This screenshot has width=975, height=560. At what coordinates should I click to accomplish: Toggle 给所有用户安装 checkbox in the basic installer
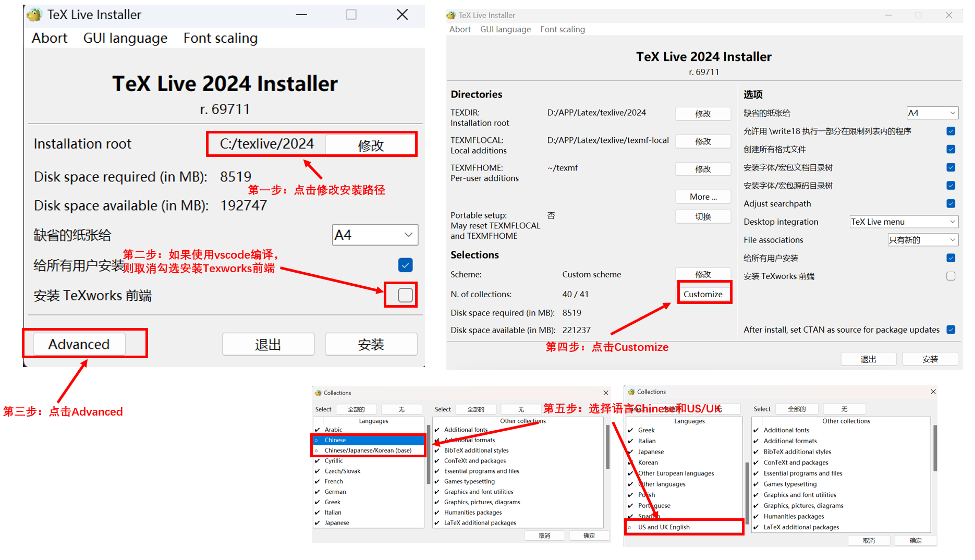pos(405,265)
